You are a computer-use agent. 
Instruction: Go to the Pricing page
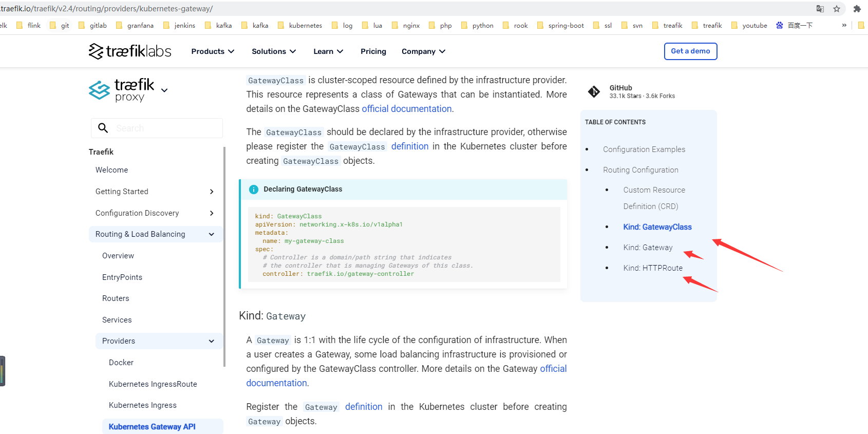373,51
